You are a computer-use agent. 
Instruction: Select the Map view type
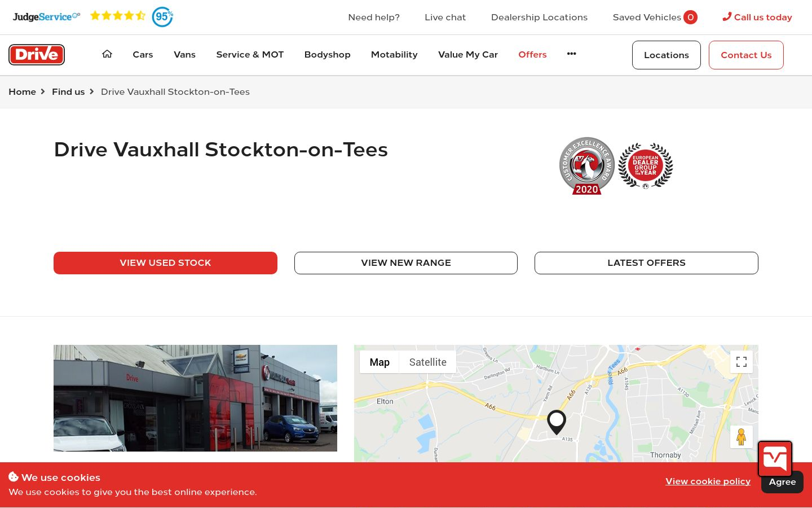click(379, 362)
